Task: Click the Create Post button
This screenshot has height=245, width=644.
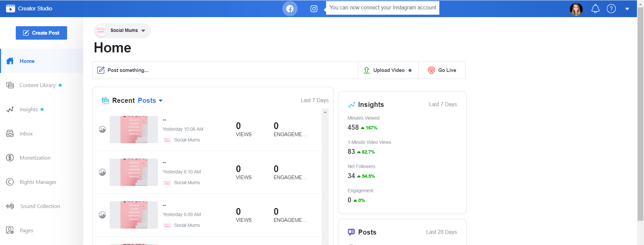Action: point(41,33)
